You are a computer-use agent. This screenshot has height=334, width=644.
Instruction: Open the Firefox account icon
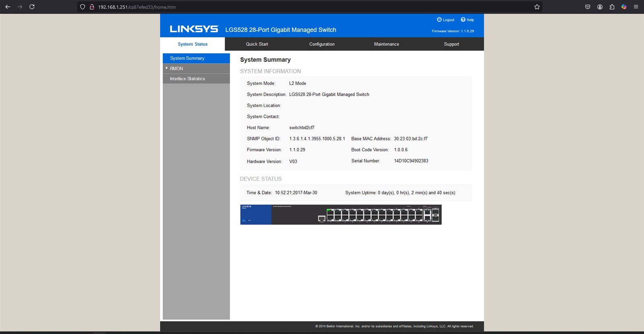tap(600, 7)
